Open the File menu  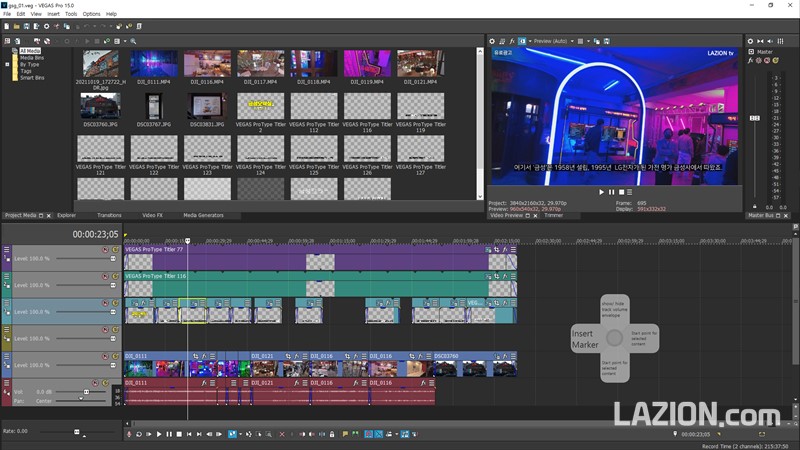click(7, 14)
